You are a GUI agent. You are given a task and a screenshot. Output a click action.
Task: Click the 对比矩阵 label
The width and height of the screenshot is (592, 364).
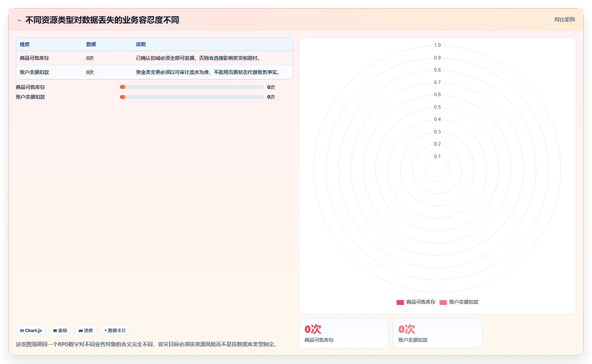pyautogui.click(x=564, y=19)
